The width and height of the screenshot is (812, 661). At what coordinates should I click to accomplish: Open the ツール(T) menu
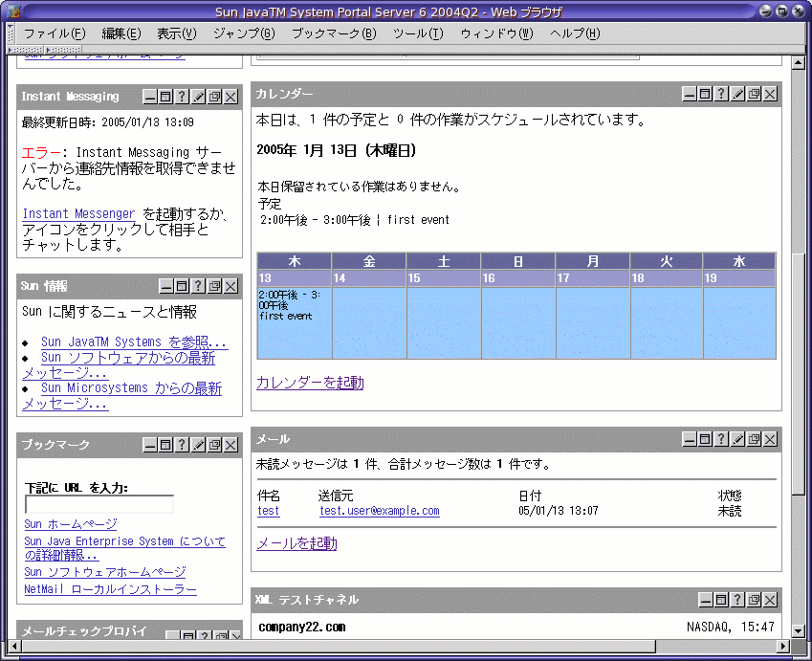[418, 33]
